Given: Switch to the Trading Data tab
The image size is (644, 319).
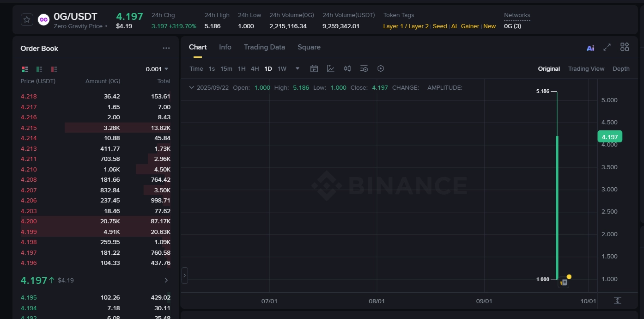Looking at the screenshot, I should pyautogui.click(x=264, y=47).
